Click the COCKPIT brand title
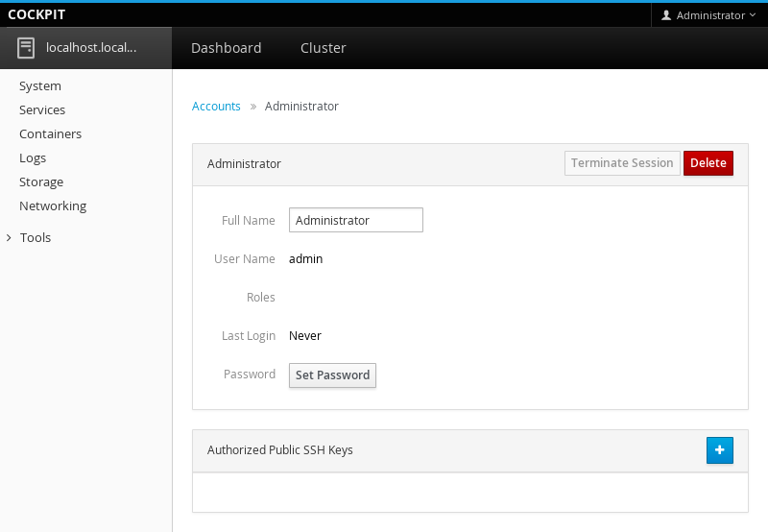 click(36, 14)
